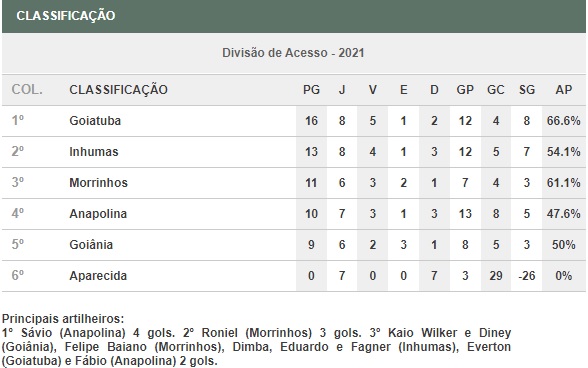Click Inhumas's 13 points cell
Viewport: 588px width, 368px height.
pyautogui.click(x=311, y=152)
